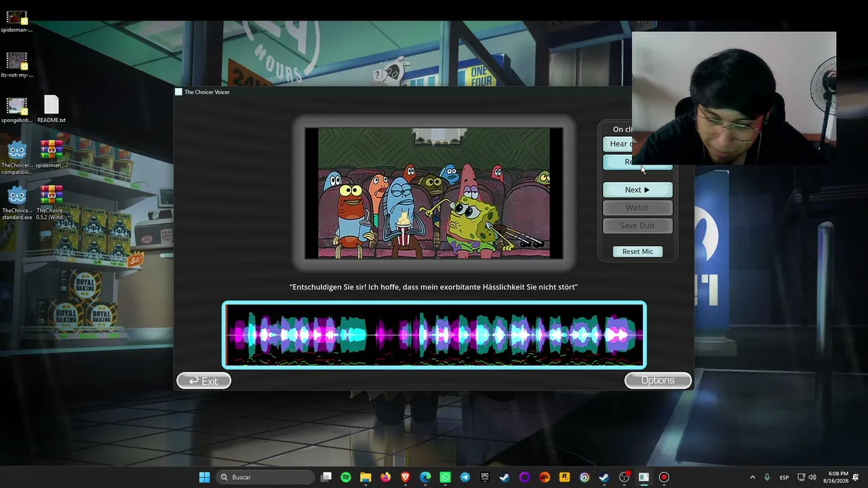The image size is (868, 488).
Task: Select the TheChoicer standard.exe desktop icon
Action: (17, 203)
